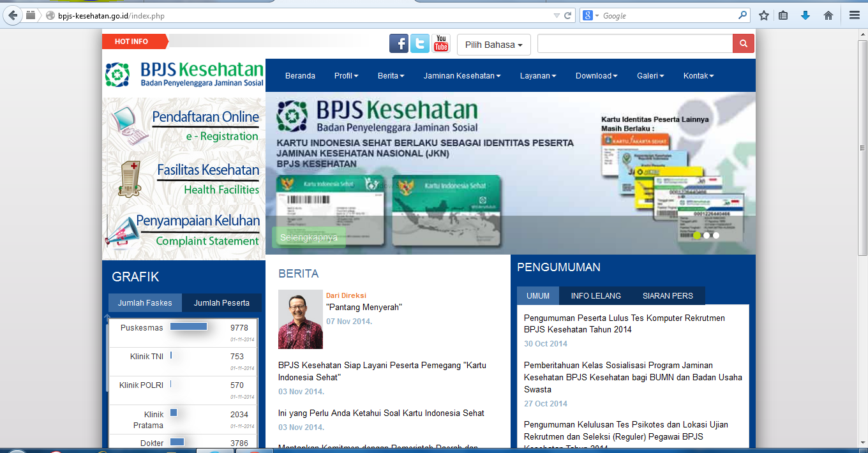Image resolution: width=868 pixels, height=453 pixels.
Task: Click the Kartu Indonesia Sehat banner image
Action: (511, 173)
